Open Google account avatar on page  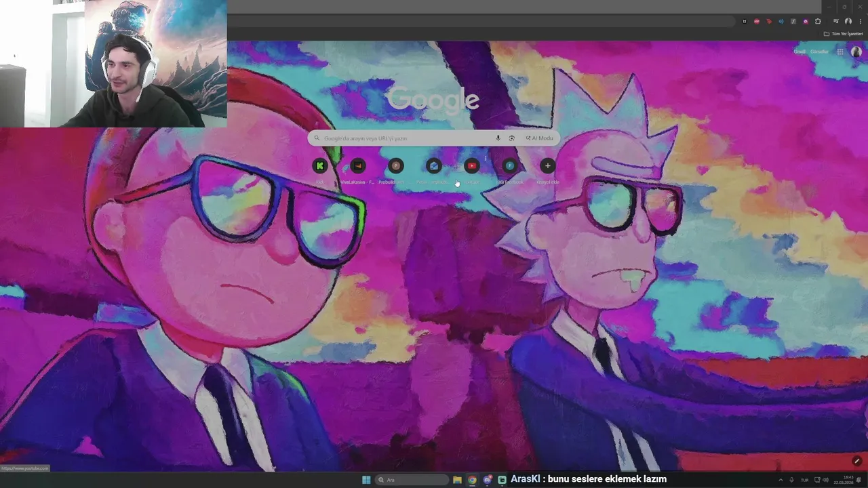tap(856, 52)
